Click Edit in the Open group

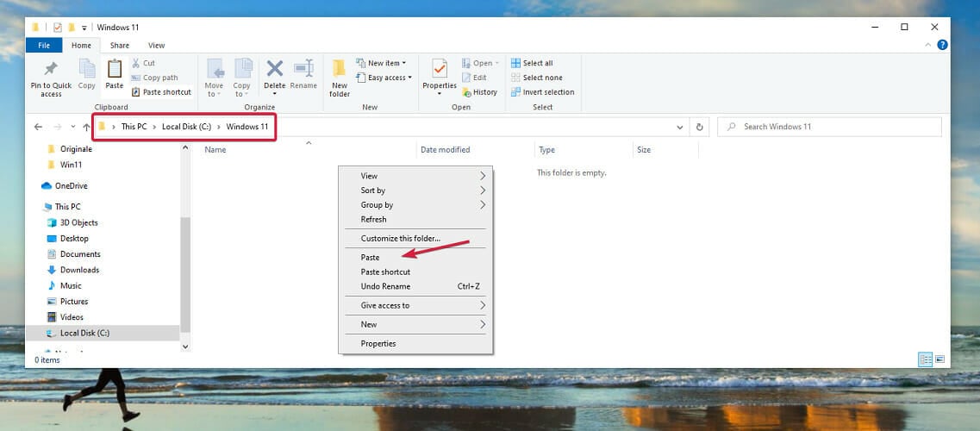pos(474,78)
